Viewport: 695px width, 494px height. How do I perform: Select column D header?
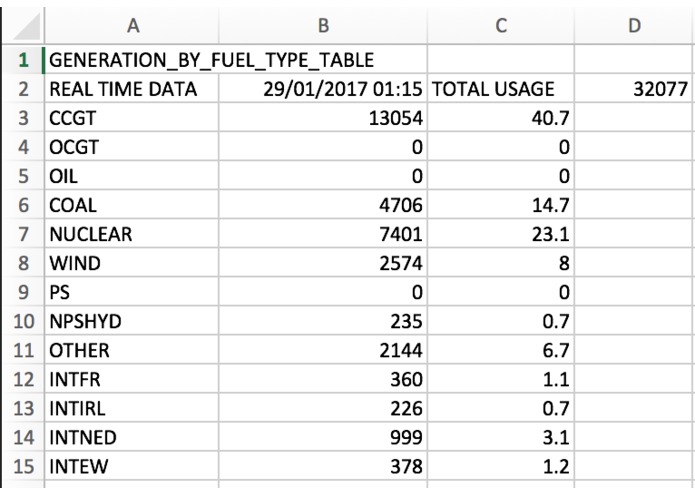pyautogui.click(x=635, y=26)
